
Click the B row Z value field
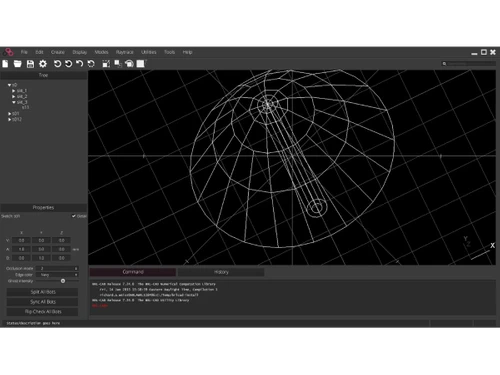point(62,258)
